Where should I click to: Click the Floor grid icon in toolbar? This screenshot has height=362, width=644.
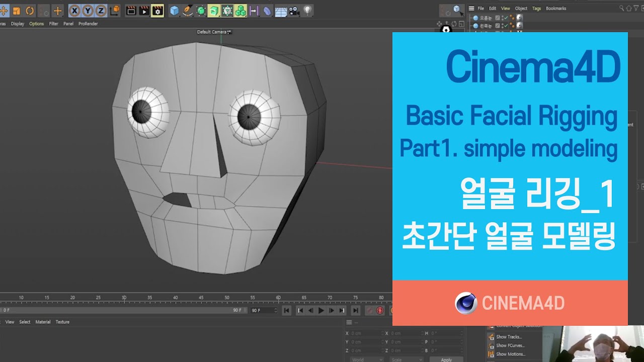281,11
